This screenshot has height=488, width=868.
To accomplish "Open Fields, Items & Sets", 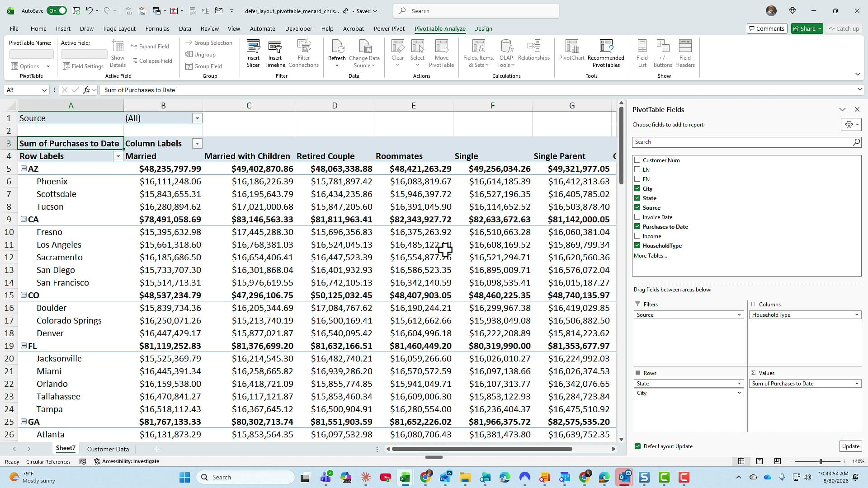I will point(478,53).
